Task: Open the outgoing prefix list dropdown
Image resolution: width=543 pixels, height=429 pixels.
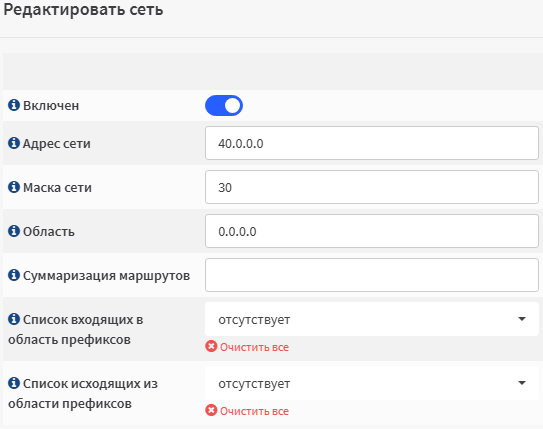Action: [372, 383]
